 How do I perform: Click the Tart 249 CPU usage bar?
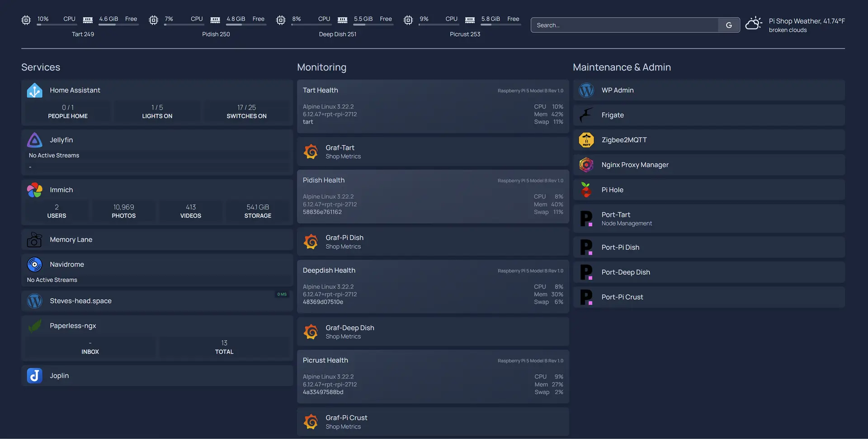point(57,24)
